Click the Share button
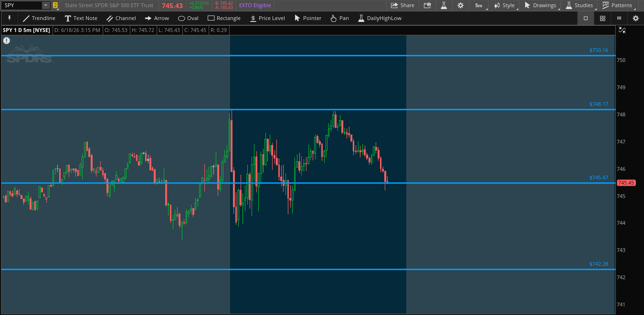The image size is (644, 315). [x=402, y=5]
